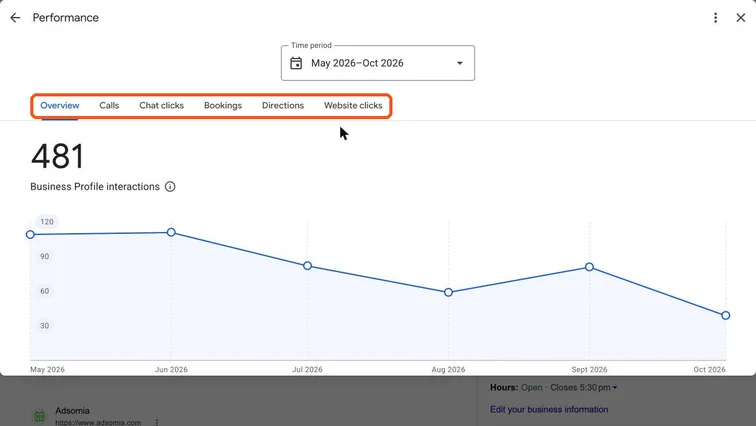Click the 90 y-axis label

(45, 256)
